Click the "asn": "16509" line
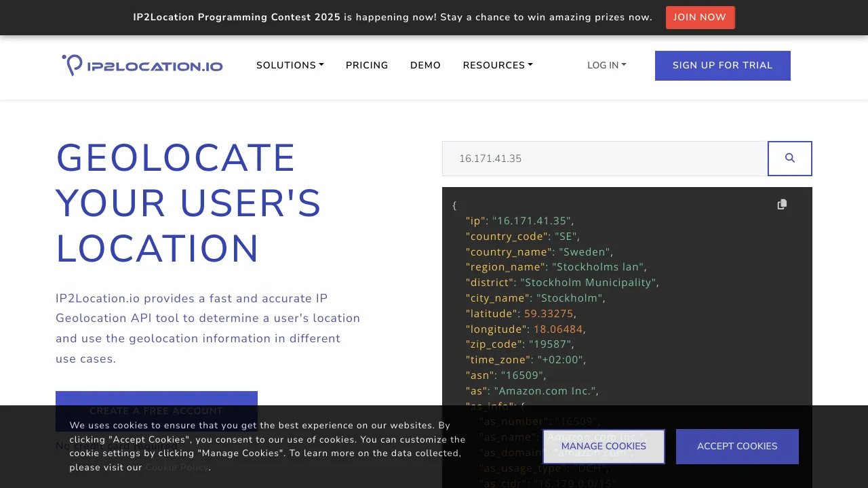The image size is (868, 488). pos(506,375)
